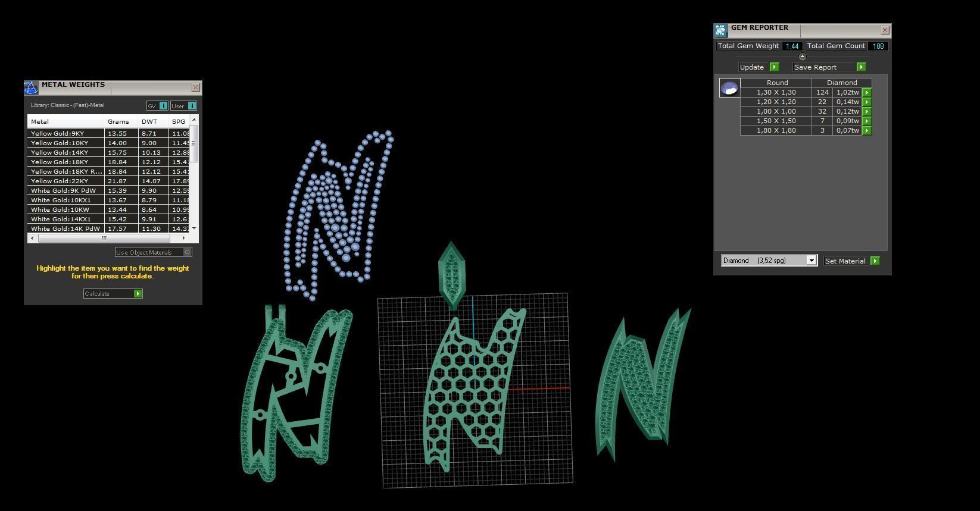Click the Gem Reporter title icon
Viewport: 980px width, 511px height.
[x=720, y=31]
